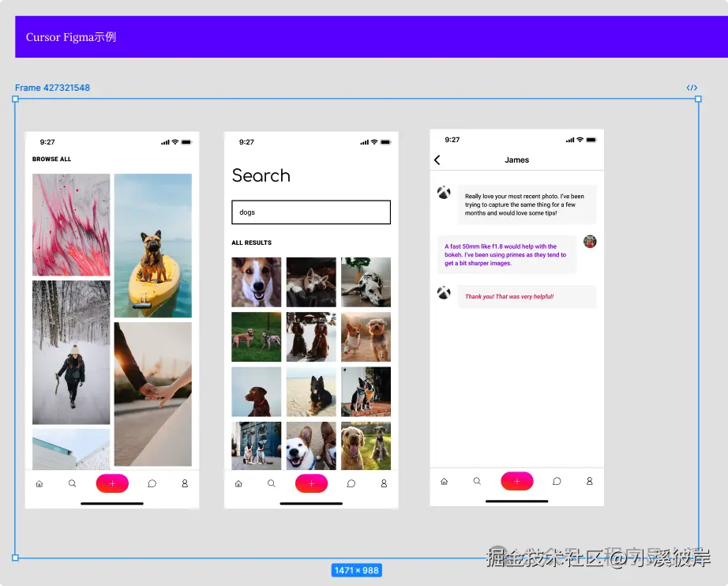728x586 pixels.
Task: Click the first soccer-ball avatar in chat
Action: [444, 192]
